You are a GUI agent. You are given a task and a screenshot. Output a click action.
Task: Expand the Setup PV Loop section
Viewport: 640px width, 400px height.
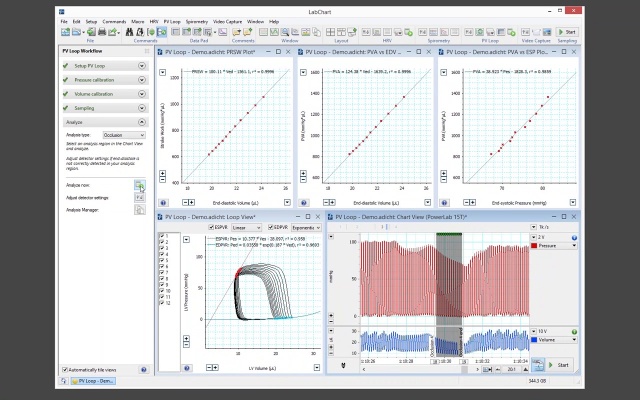point(142,65)
